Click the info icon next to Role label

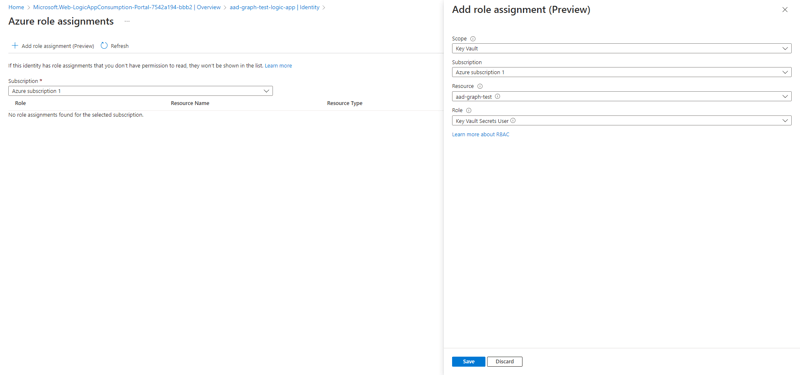pyautogui.click(x=469, y=110)
